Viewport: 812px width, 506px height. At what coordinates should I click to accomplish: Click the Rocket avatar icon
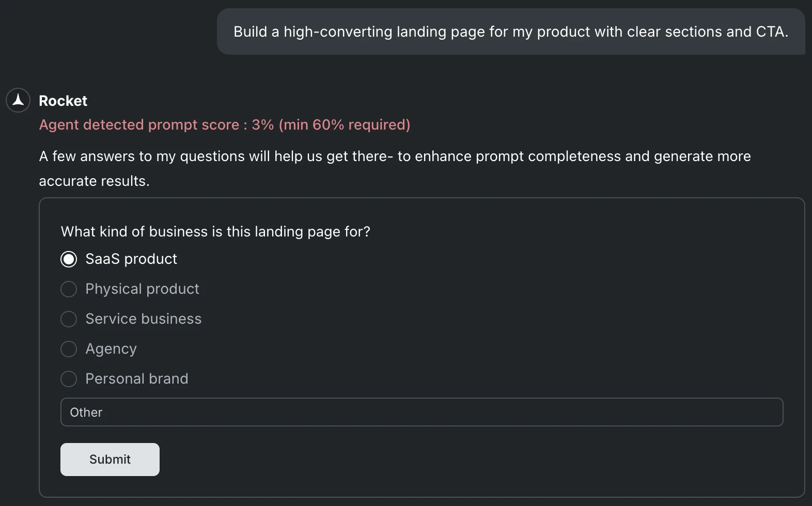[18, 100]
